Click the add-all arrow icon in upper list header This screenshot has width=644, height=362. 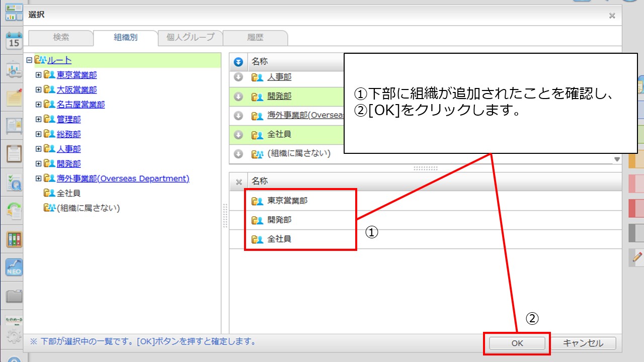(x=239, y=62)
